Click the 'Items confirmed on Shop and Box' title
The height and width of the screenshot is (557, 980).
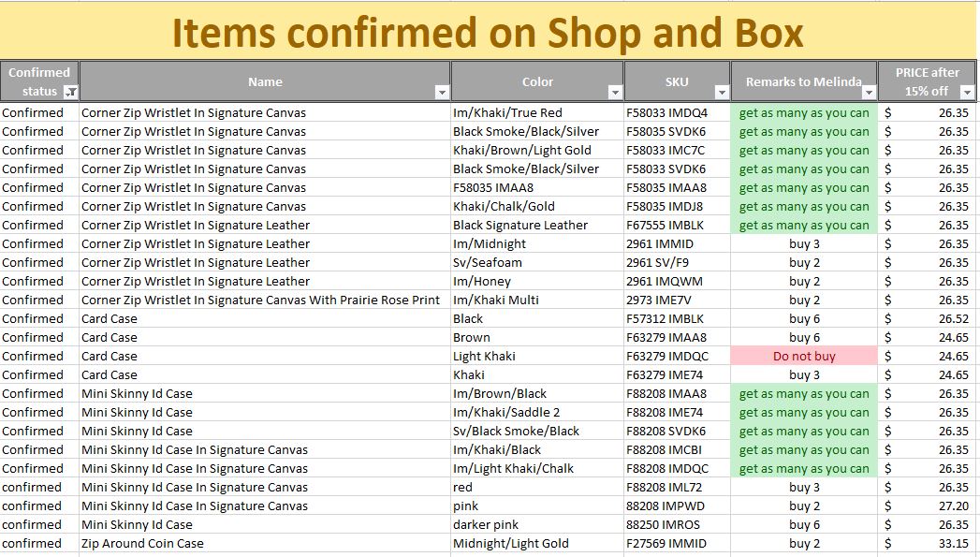488,33
